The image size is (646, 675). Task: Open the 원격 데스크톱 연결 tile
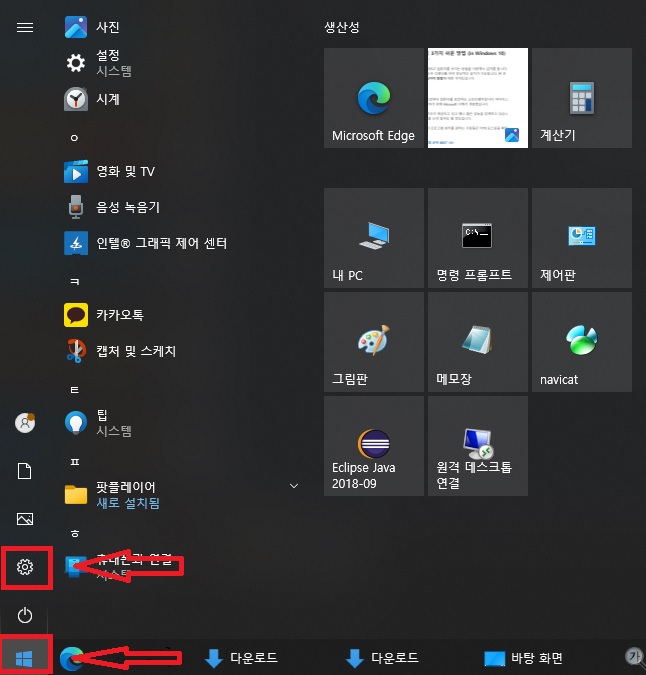pos(477,446)
